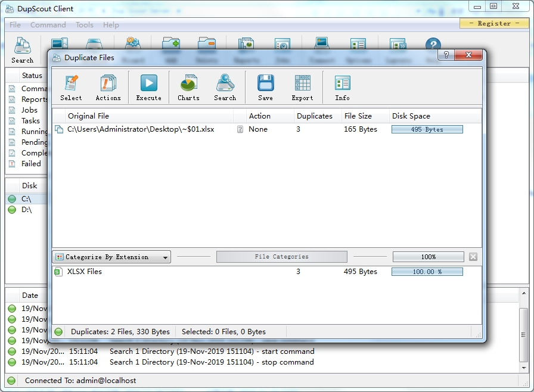Click the remove-folder icon with orange minus
Screen dimensions: 534x392
click(207, 43)
